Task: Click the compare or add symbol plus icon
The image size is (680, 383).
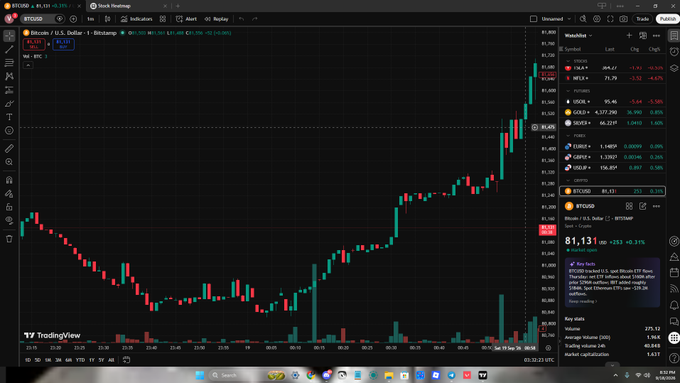Action: pos(73,19)
